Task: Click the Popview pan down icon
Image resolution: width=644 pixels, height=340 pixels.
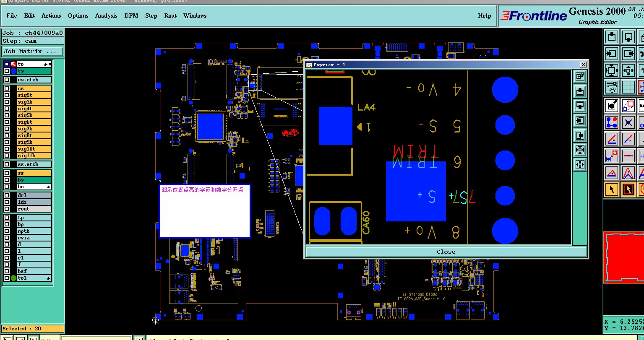Action: point(580,105)
